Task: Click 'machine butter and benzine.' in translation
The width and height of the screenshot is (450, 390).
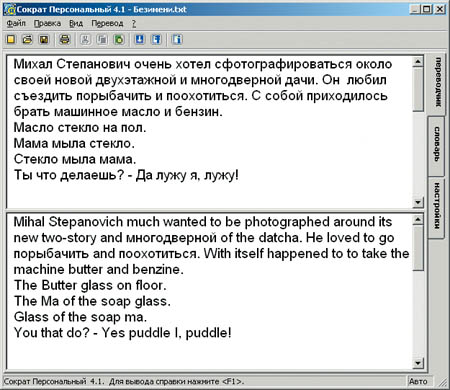Action: [x=99, y=269]
